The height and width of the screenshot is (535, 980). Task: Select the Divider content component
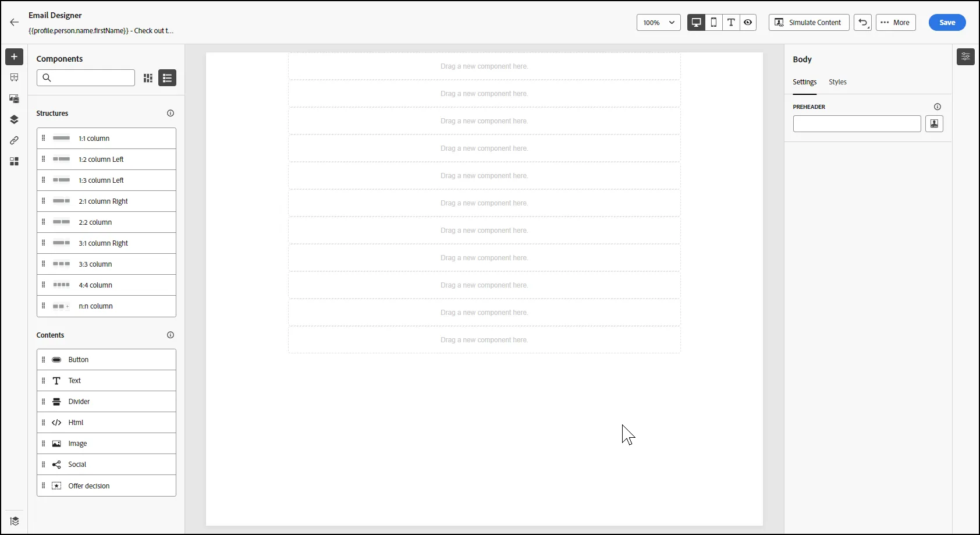[106, 402]
